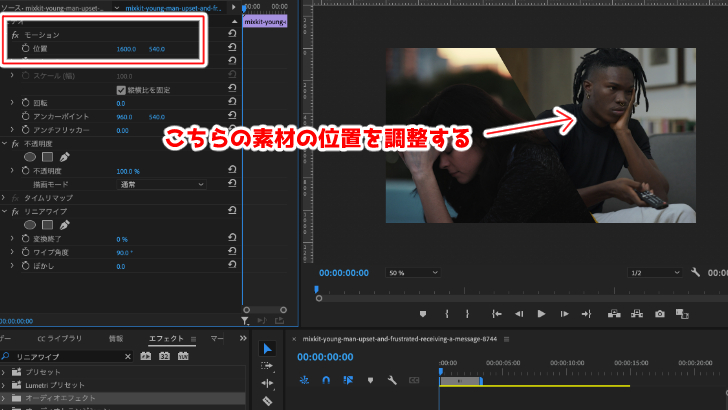
Task: Toggle 縦横比を固定 checkbox
Action: [121, 90]
